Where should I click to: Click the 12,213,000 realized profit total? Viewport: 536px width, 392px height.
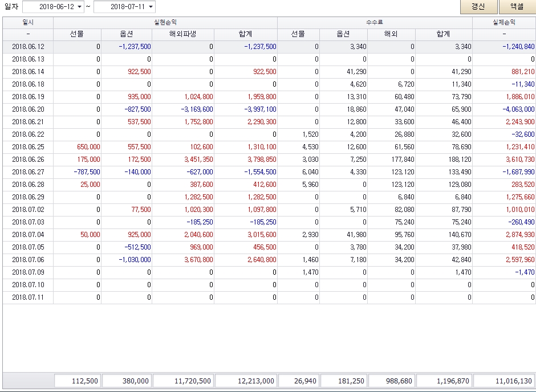[x=246, y=381]
